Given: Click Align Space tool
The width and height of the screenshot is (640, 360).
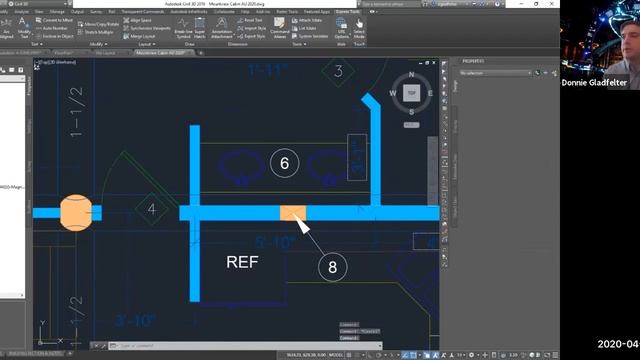Looking at the screenshot, I should pyautogui.click(x=137, y=20).
